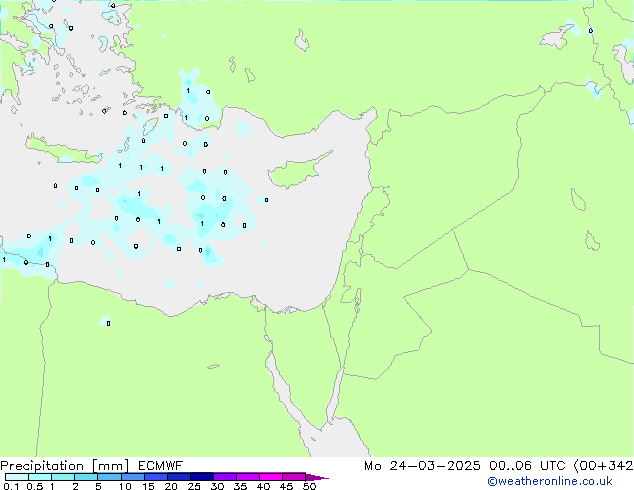Click the '50' legend scale label
The width and height of the screenshot is (634, 490).
[309, 486]
